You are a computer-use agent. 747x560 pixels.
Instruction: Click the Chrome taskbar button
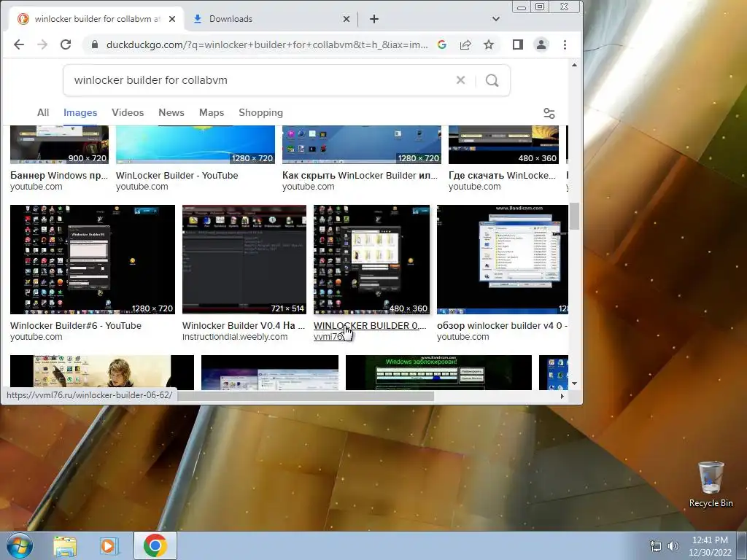tap(155, 545)
